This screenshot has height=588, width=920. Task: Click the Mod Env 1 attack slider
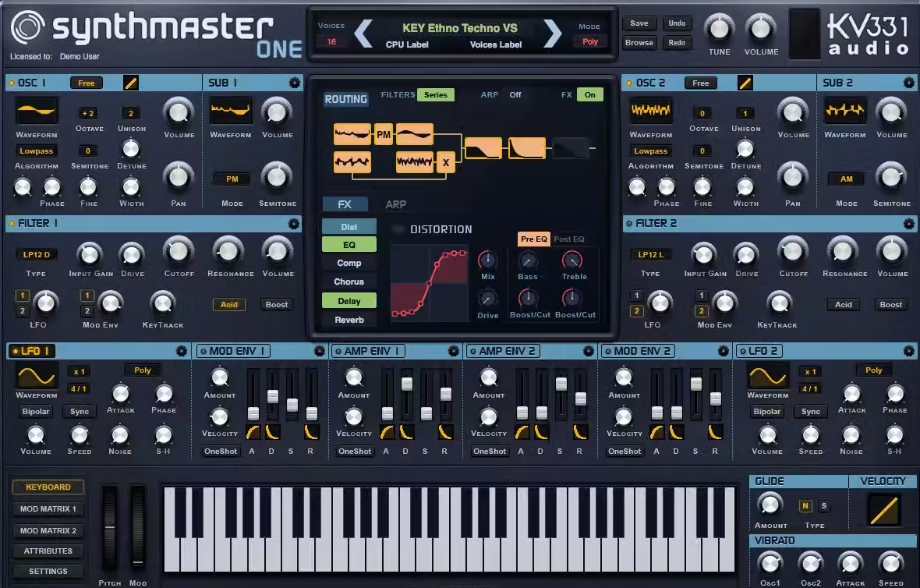pos(253,413)
